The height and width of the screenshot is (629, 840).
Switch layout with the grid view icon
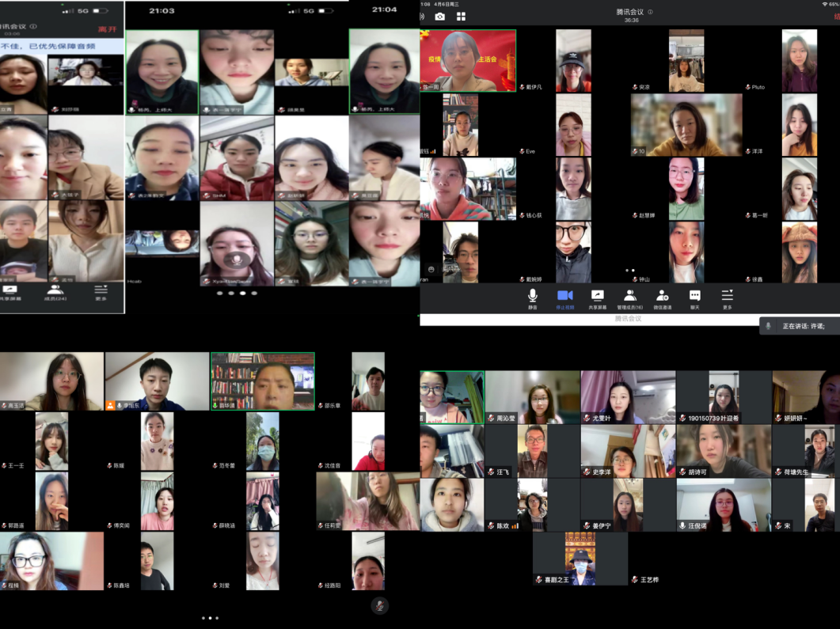[x=461, y=17]
